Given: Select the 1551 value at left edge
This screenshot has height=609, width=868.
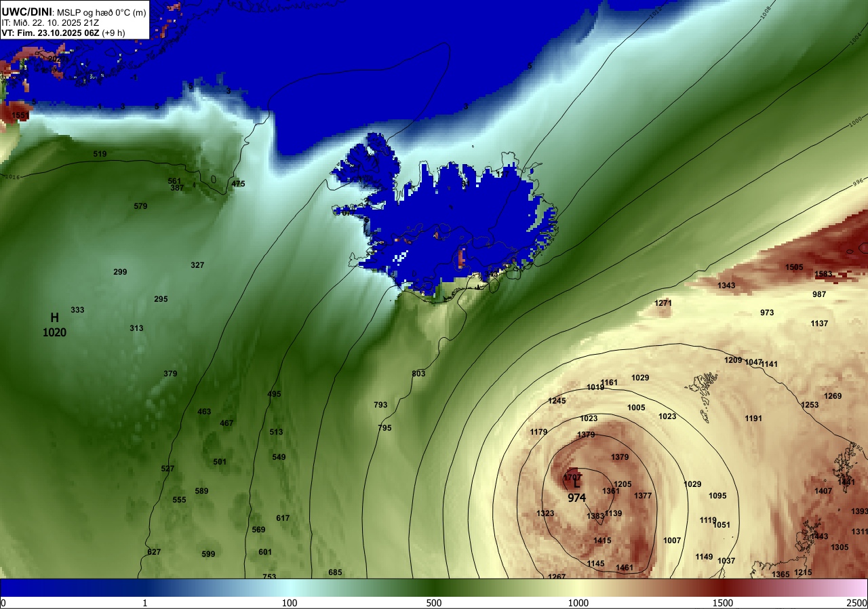Looking at the screenshot, I should (x=20, y=115).
